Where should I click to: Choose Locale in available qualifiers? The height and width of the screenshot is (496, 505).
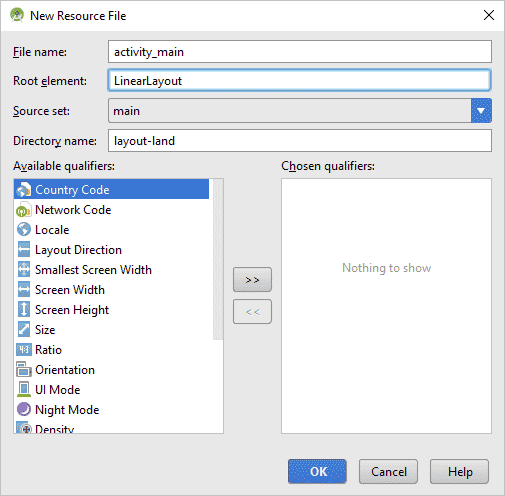coord(52,230)
